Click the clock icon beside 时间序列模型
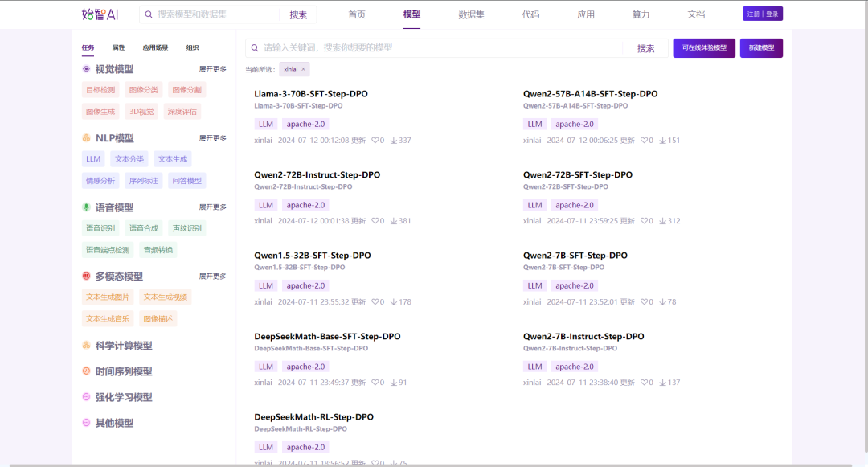The width and height of the screenshot is (868, 467). pos(86,371)
